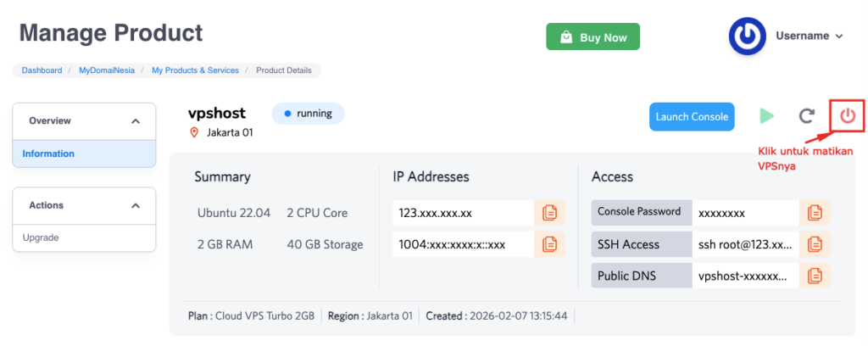Click the Region : Jakarta 01 footer text
The image size is (868, 346).
click(370, 316)
